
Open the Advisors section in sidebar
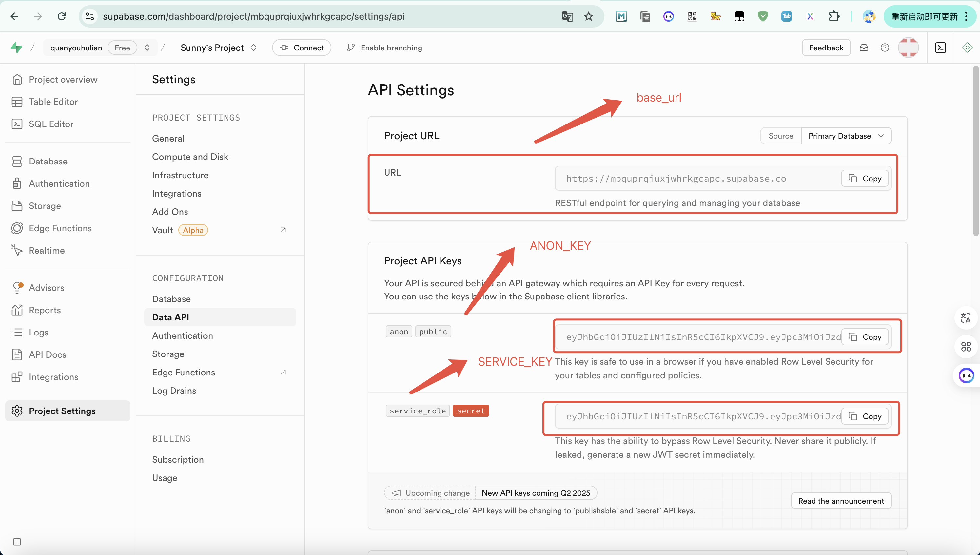pyautogui.click(x=46, y=288)
